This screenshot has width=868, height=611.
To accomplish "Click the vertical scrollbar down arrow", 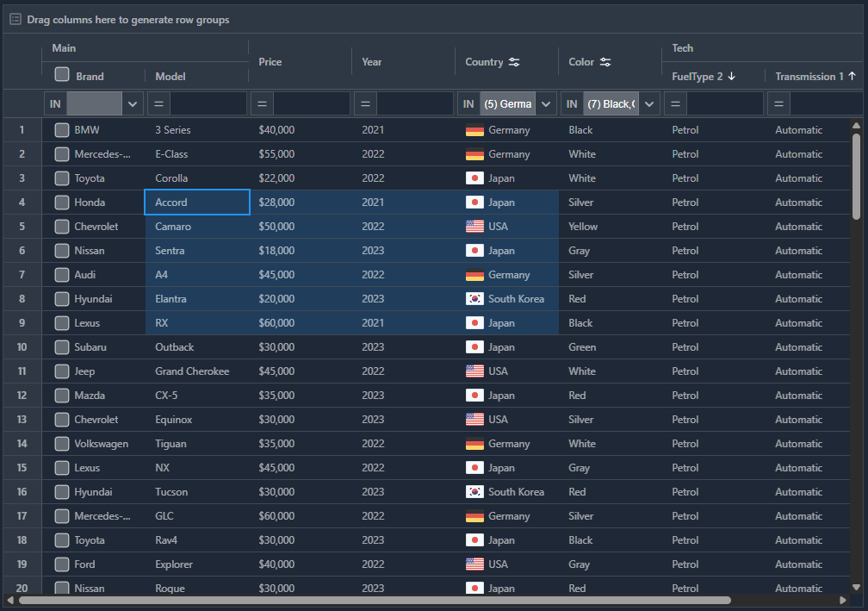I will 856,587.
